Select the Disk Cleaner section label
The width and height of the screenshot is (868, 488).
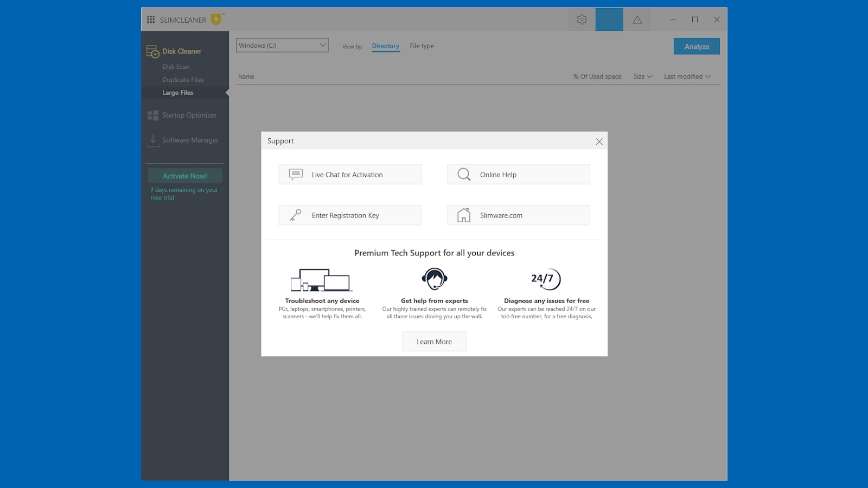[182, 52]
